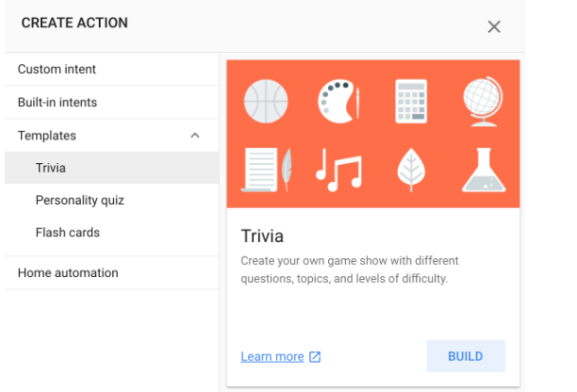
Task: Click the calculator icon in banner
Action: pos(412,100)
